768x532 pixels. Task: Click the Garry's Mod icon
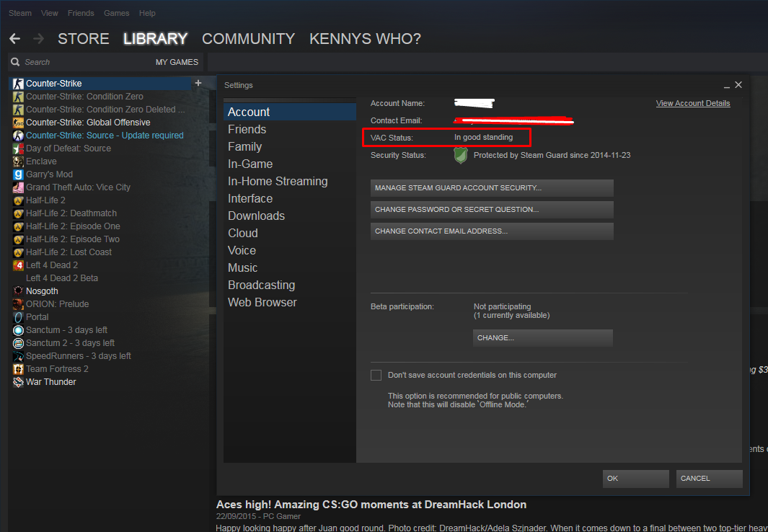coord(18,174)
